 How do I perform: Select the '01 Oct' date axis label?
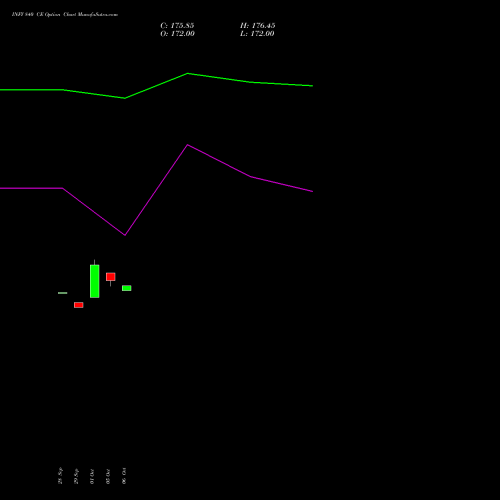(92, 476)
